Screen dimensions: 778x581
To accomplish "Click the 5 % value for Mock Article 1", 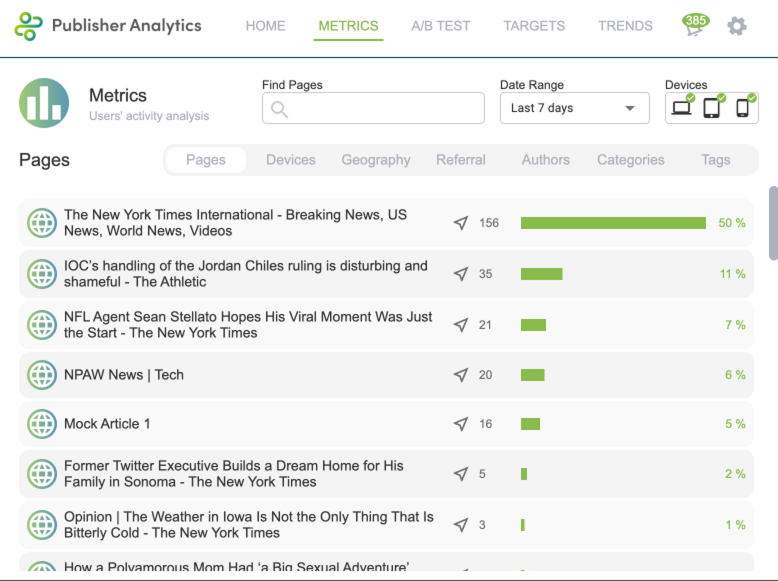I will 735,424.
